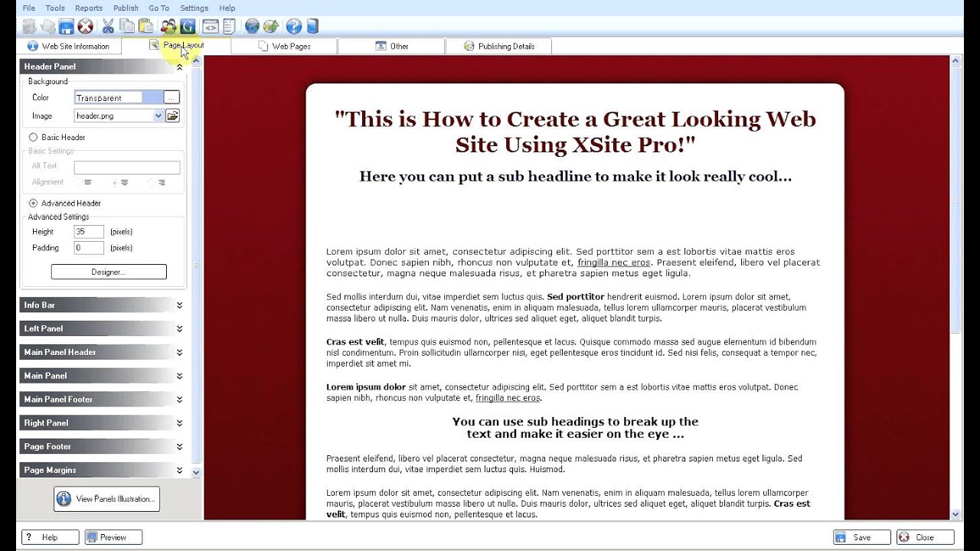The image size is (980, 551).
Task: Click the scissors cut icon
Action: [108, 26]
